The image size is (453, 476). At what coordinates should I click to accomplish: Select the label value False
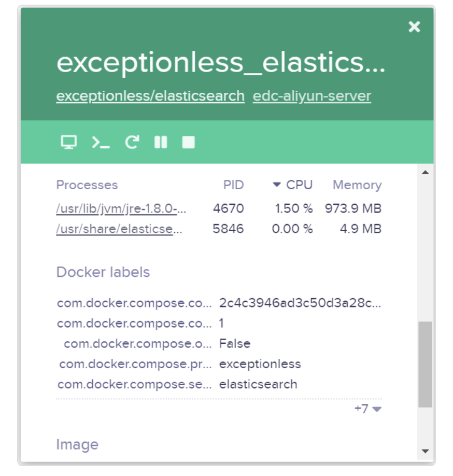235,344
